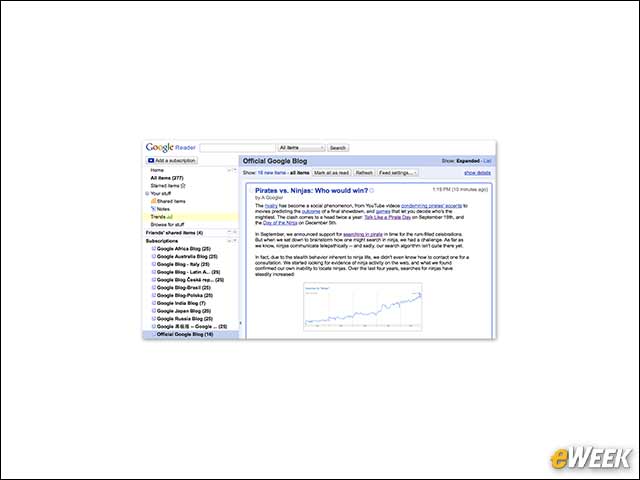640x480 pixels.
Task: Open Google Blog-Brasil (25) subscription
Action: (x=184, y=288)
